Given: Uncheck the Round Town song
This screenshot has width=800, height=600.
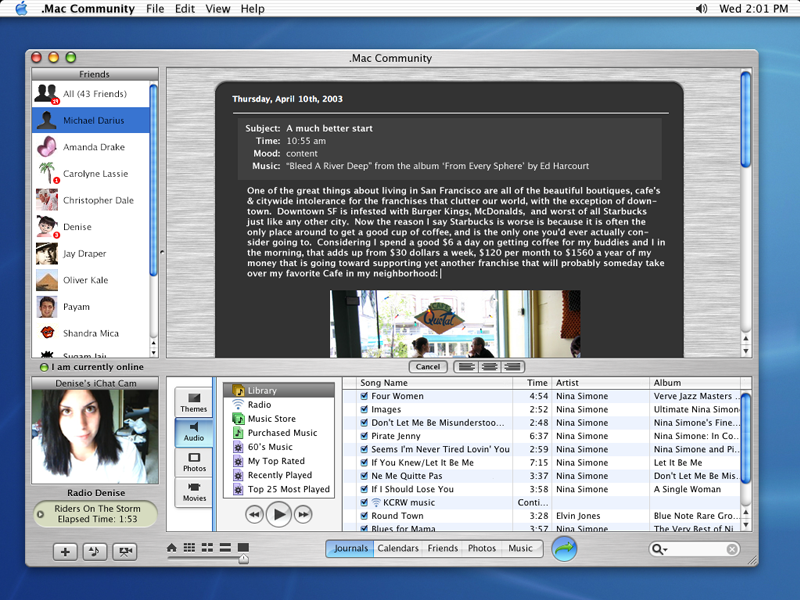Looking at the screenshot, I should (364, 515).
